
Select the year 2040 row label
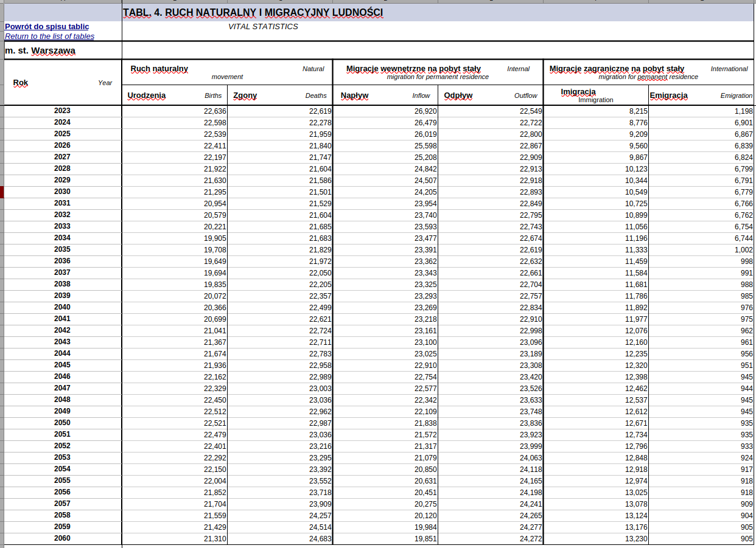pos(62,307)
